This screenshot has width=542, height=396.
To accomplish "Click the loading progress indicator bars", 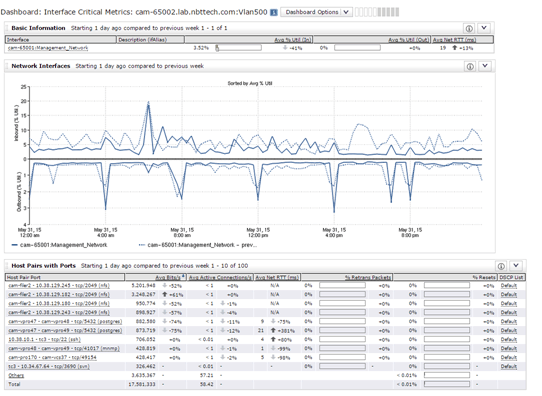I will [377, 12].
